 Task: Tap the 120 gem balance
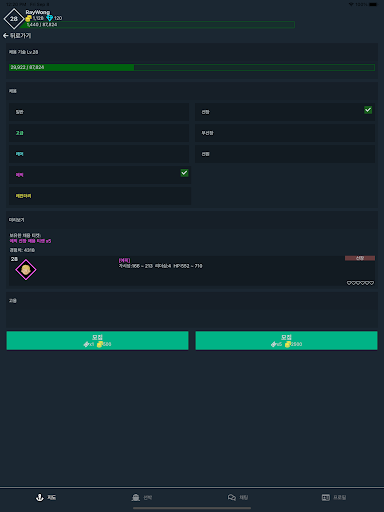point(58,18)
